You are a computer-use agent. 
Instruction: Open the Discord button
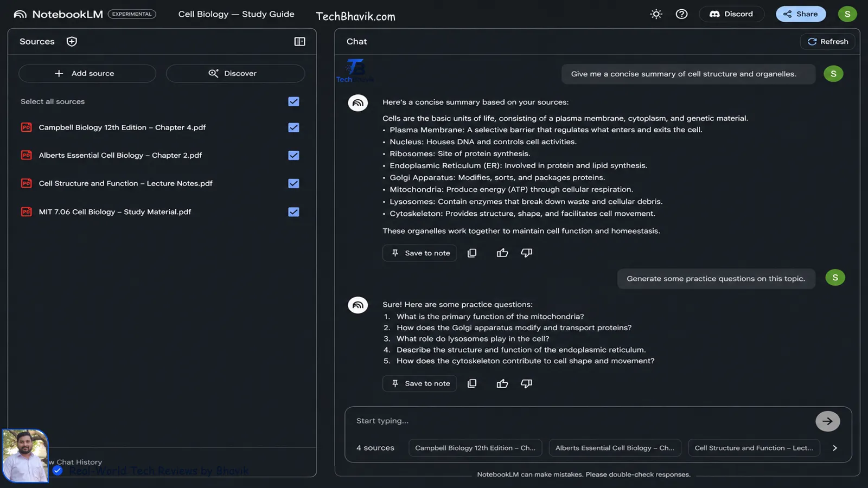[x=731, y=14]
